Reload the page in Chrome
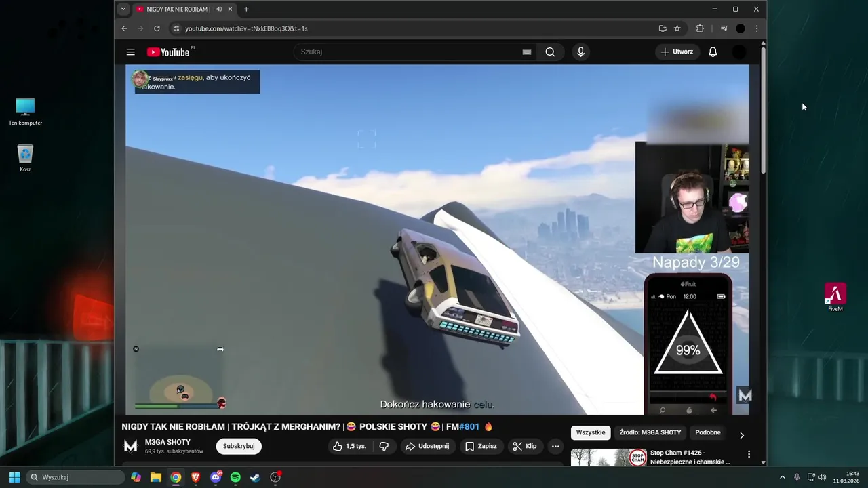Image resolution: width=868 pixels, height=488 pixels. tap(157, 28)
